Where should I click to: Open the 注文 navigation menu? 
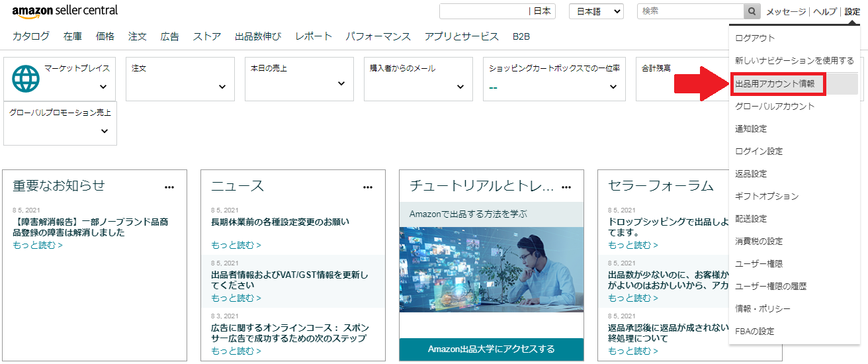click(138, 36)
